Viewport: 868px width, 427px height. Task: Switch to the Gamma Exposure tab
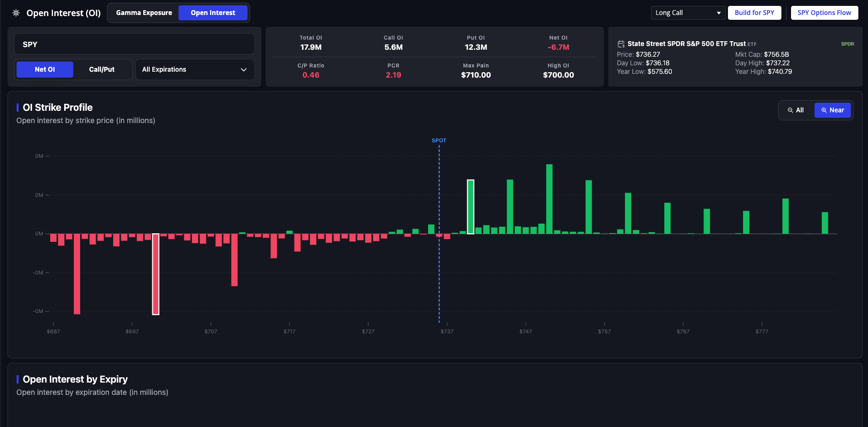pyautogui.click(x=144, y=13)
